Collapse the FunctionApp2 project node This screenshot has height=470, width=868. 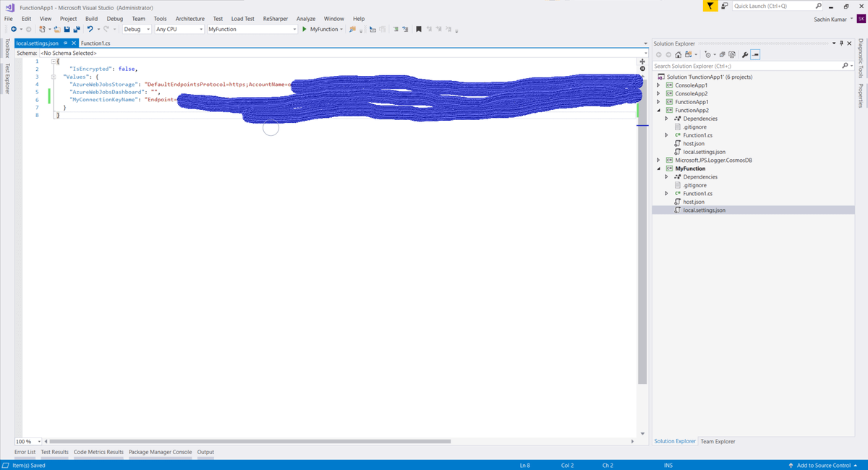658,110
